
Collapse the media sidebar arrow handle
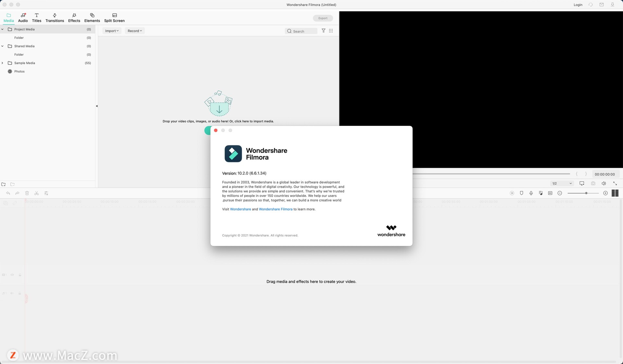pos(97,106)
